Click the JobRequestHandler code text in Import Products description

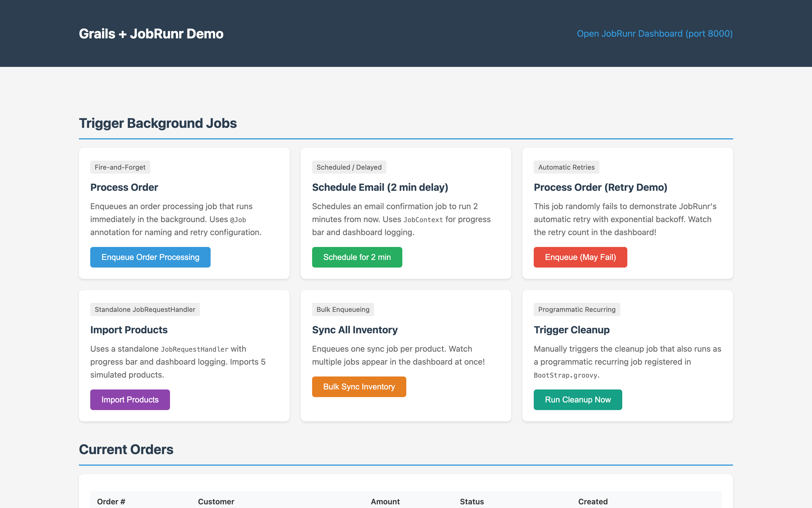click(195, 349)
